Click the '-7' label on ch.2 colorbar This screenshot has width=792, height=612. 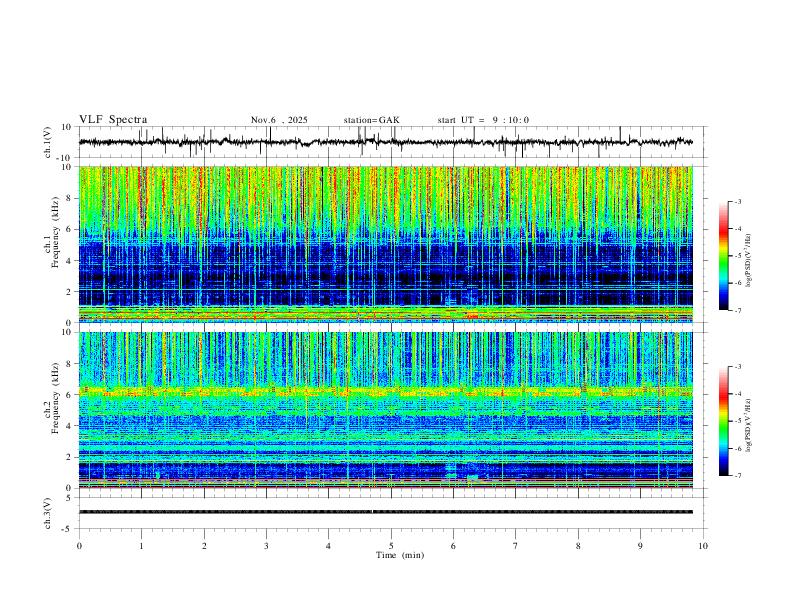(x=737, y=475)
